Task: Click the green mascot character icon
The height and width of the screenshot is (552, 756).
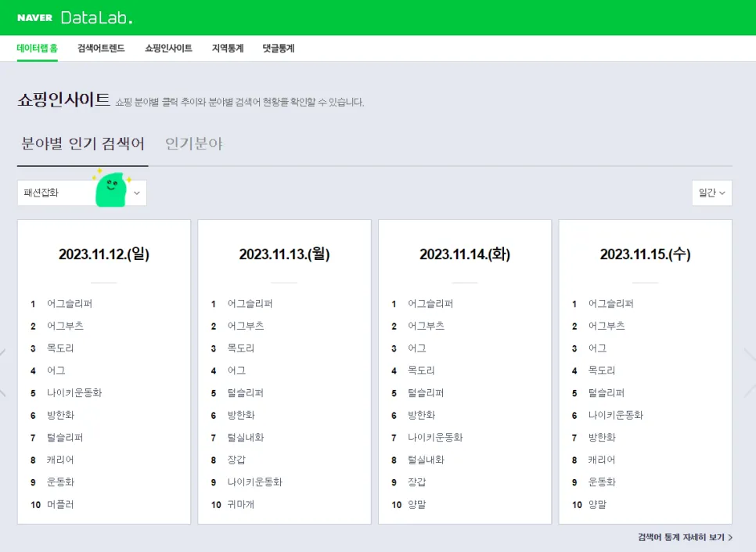Action: [111, 189]
